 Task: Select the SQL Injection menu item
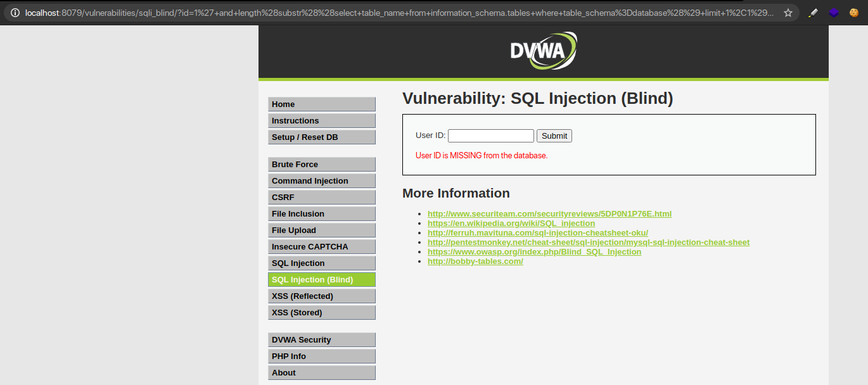click(x=322, y=263)
